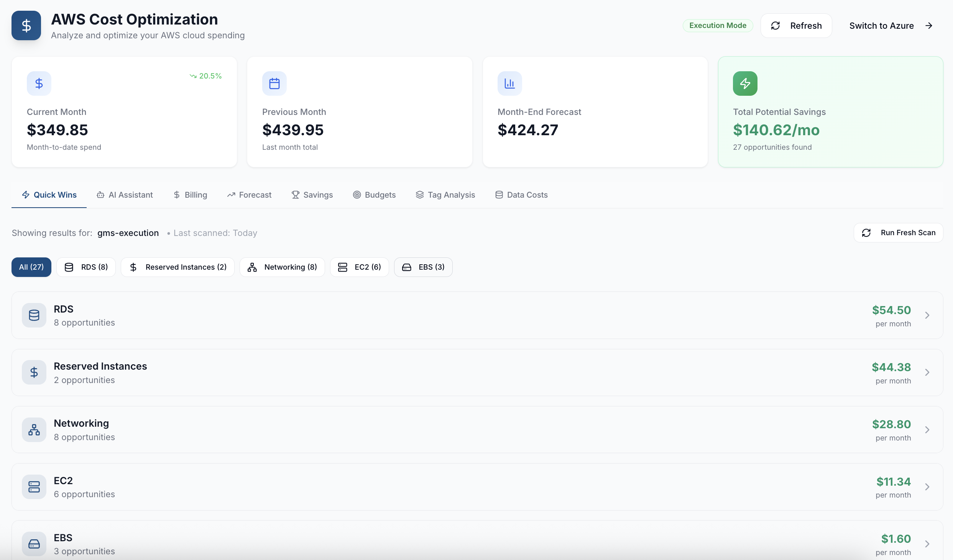Select the All (27) filter pill
Image resolution: width=953 pixels, height=560 pixels.
(x=31, y=267)
